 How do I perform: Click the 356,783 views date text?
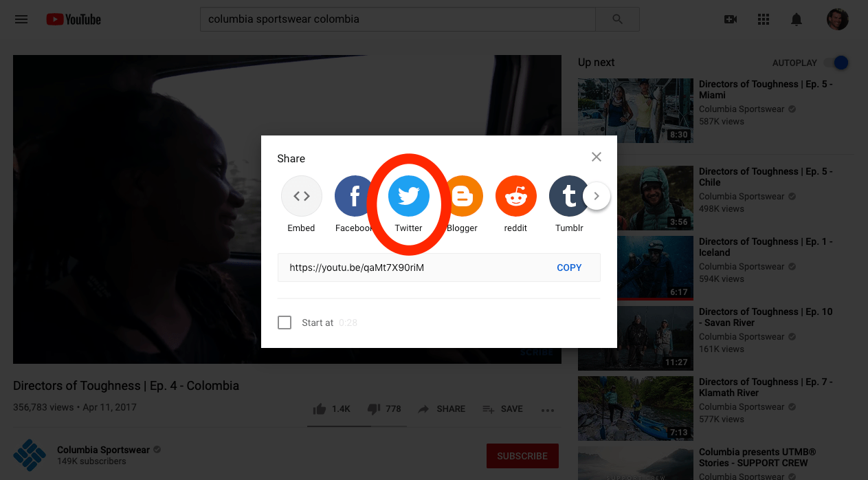75,407
